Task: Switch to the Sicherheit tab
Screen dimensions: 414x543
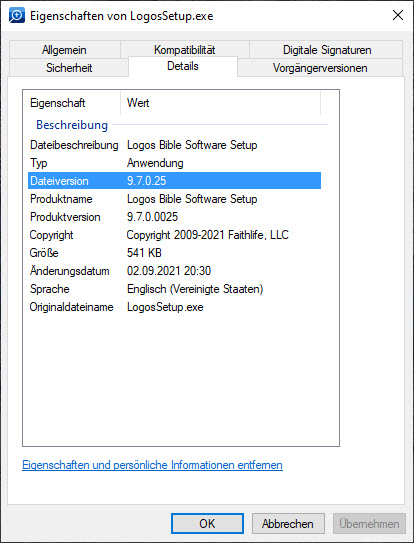Action: coord(69,68)
